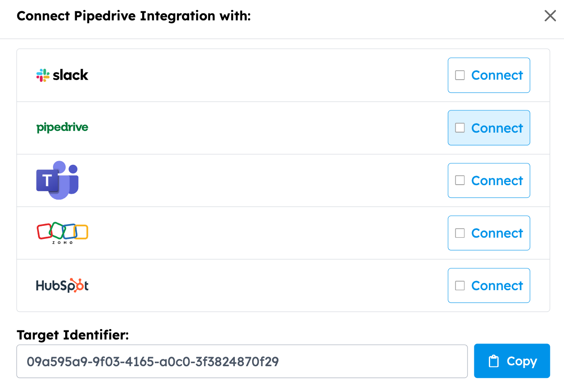The height and width of the screenshot is (392, 564).
Task: Click the Microsoft Teams icon
Action: (x=57, y=180)
